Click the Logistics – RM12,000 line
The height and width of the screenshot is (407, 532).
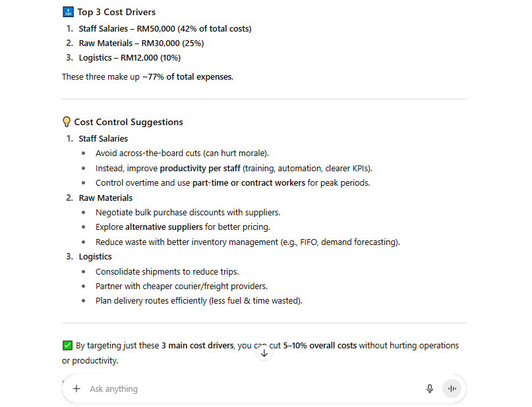click(x=130, y=57)
